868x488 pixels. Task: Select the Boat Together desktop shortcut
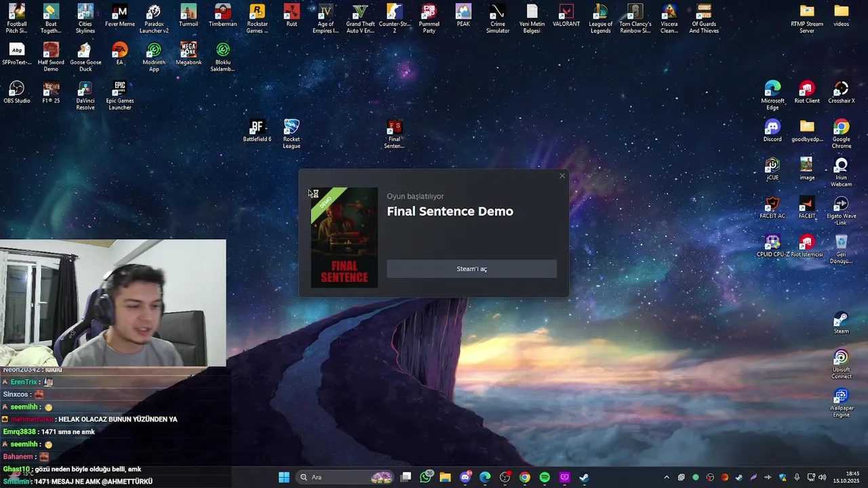coord(51,18)
